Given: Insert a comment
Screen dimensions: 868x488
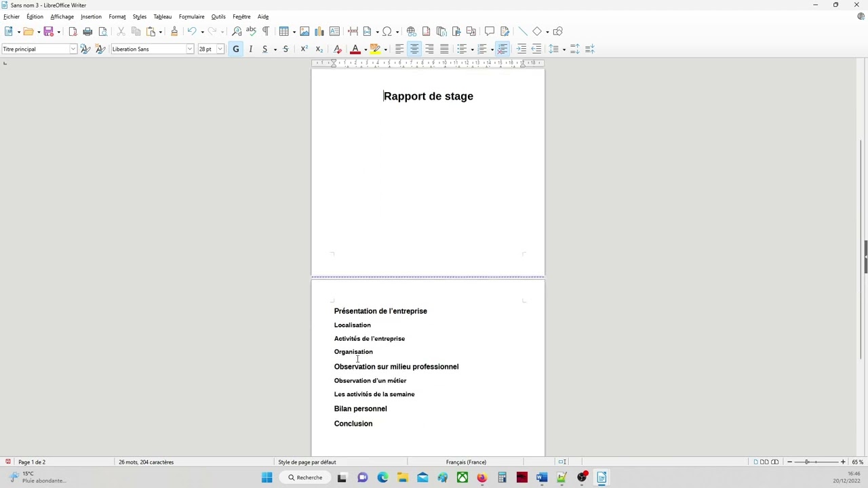Looking at the screenshot, I should point(490,31).
